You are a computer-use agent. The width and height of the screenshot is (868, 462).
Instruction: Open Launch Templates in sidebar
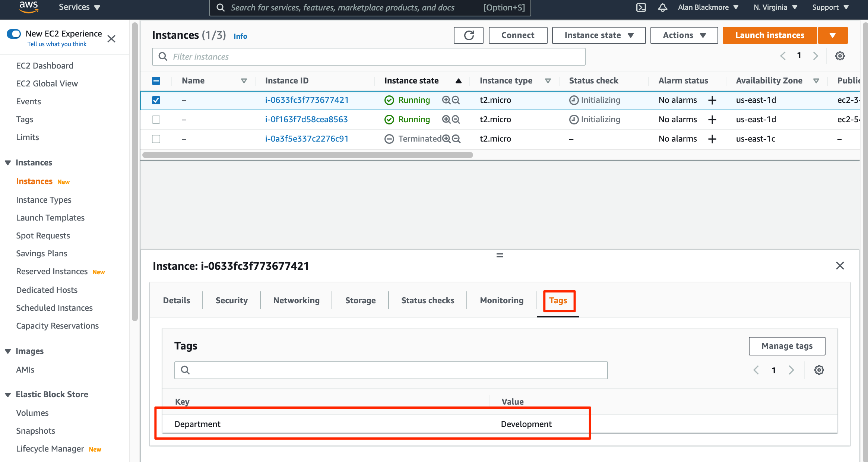pos(50,218)
